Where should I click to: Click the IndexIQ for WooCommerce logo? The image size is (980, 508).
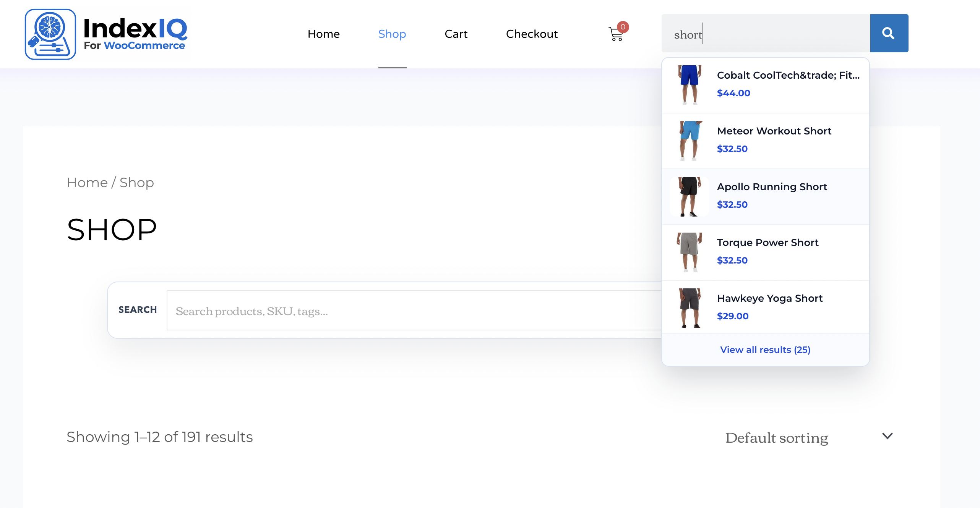(x=106, y=34)
